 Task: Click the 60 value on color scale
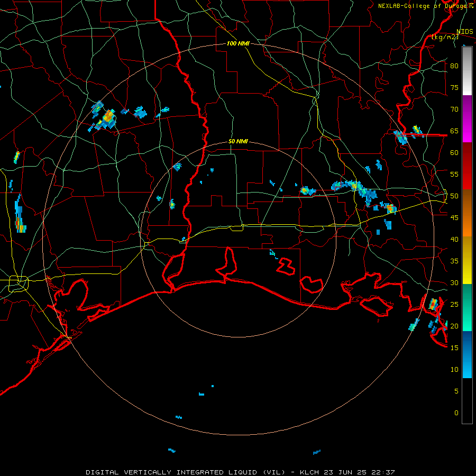[454, 153]
